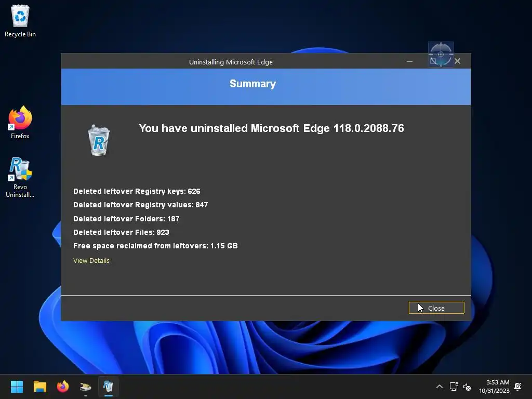Open the notifications bell icon

pyautogui.click(x=518, y=387)
